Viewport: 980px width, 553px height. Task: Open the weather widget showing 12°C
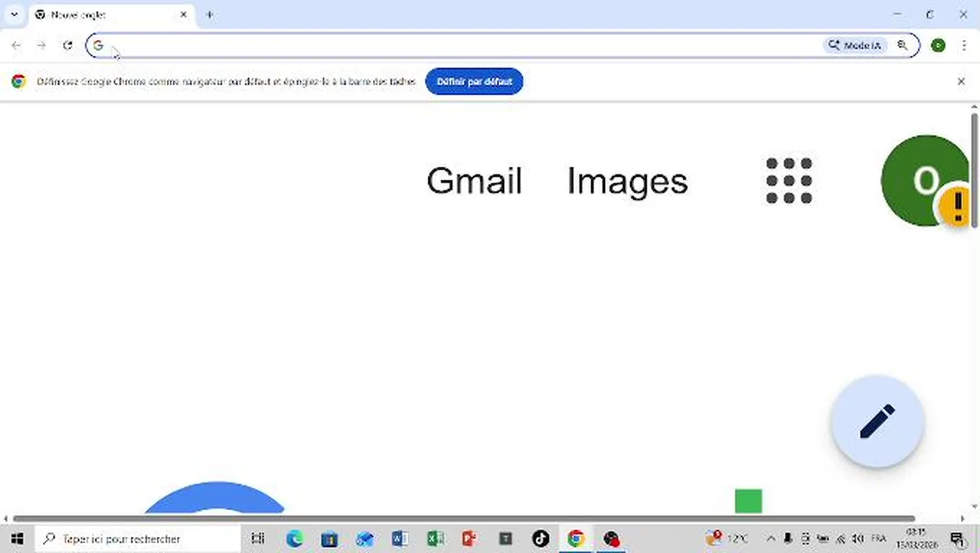(x=726, y=538)
